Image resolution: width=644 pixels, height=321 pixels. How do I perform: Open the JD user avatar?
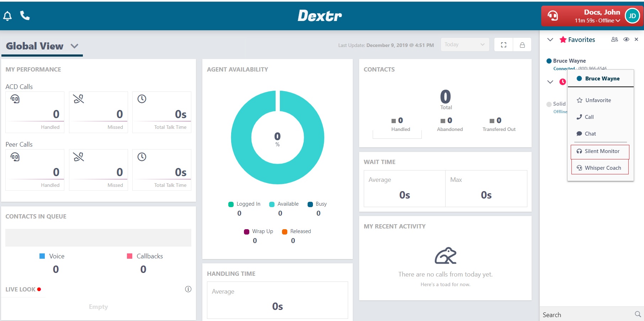coord(632,16)
